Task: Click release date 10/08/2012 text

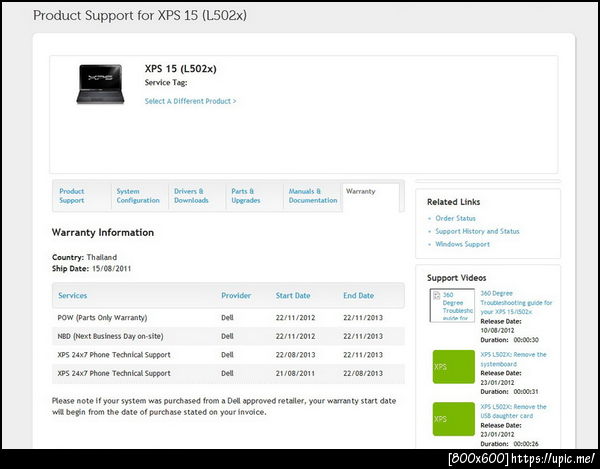Action: (497, 331)
